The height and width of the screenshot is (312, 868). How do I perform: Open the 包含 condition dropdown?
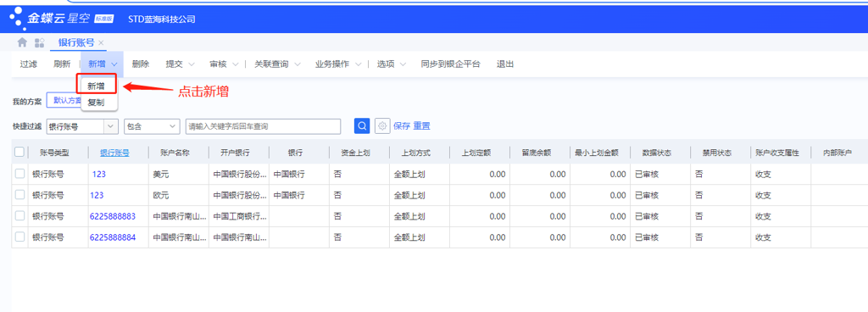click(x=153, y=126)
